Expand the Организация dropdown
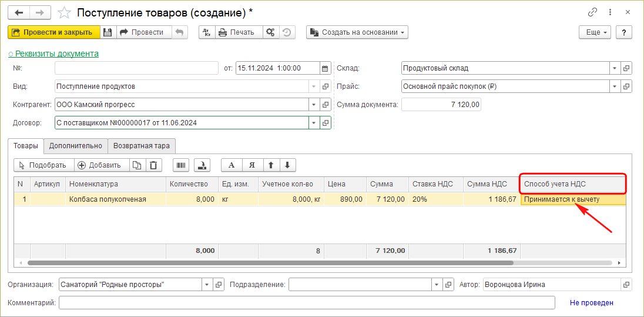The height and width of the screenshot is (317, 644). pyautogui.click(x=206, y=285)
